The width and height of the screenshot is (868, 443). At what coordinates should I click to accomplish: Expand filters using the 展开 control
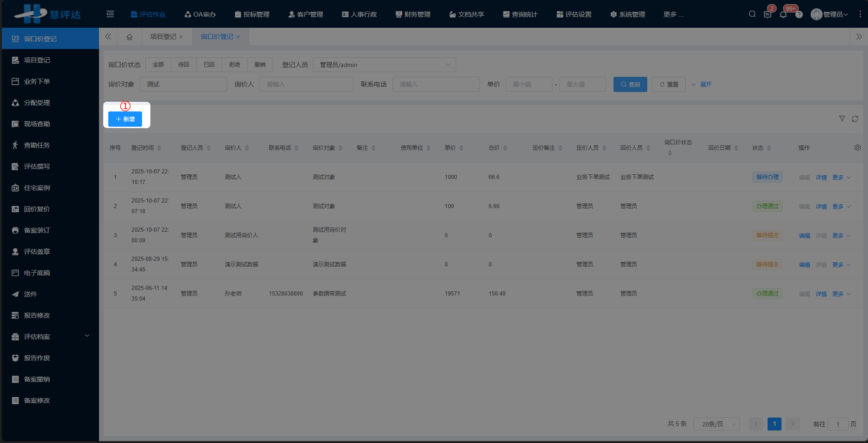coord(701,84)
